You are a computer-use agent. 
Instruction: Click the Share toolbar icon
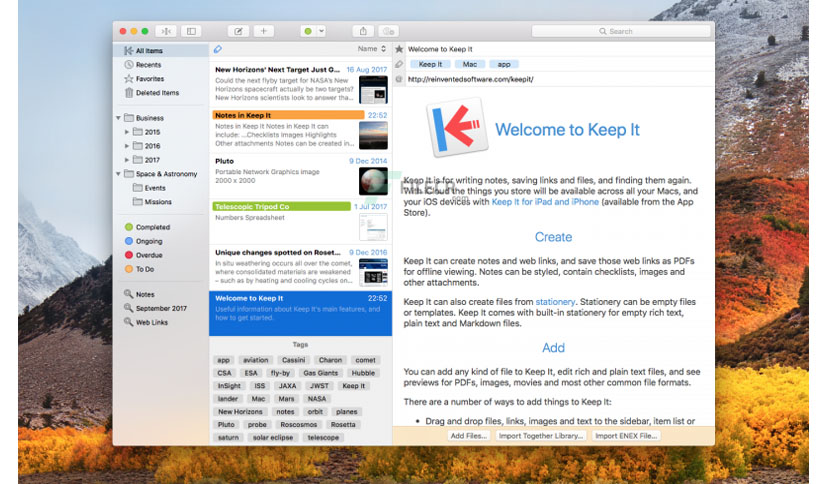363,31
